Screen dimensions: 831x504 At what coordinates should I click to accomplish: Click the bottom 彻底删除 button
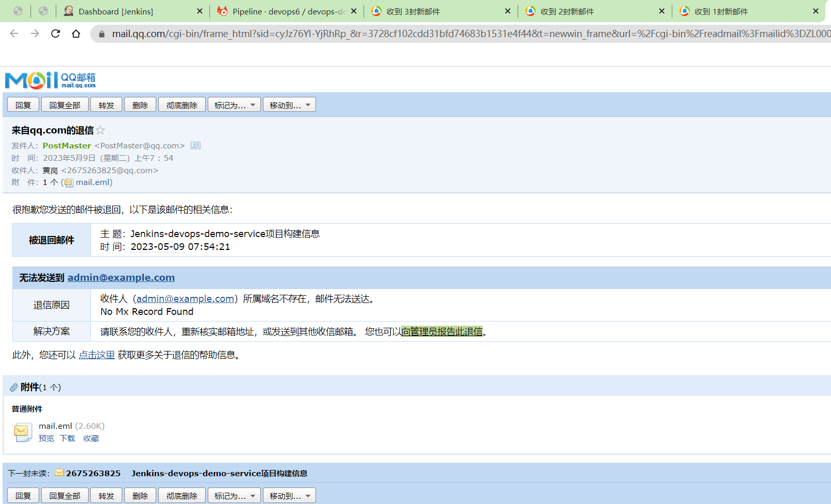point(182,495)
